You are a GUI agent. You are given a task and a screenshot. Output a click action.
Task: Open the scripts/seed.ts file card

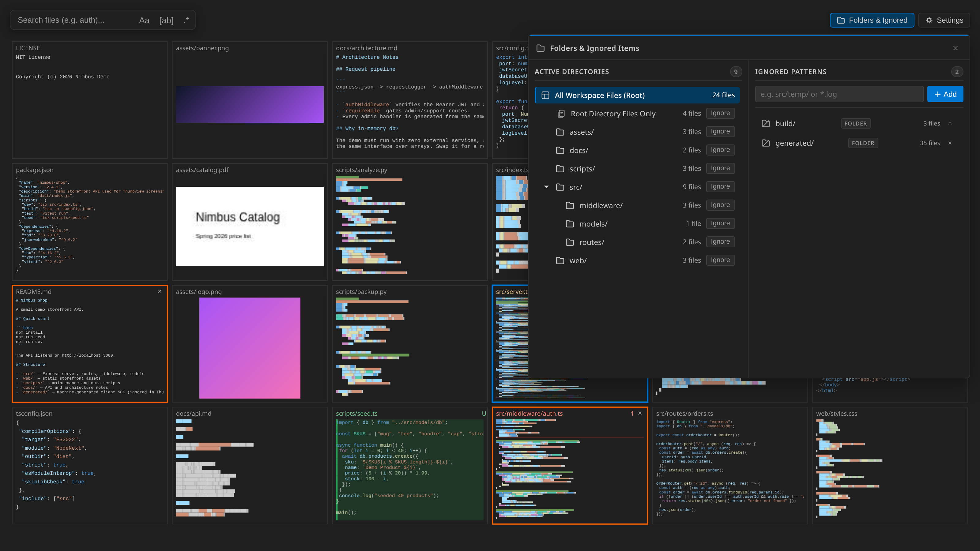click(x=410, y=465)
